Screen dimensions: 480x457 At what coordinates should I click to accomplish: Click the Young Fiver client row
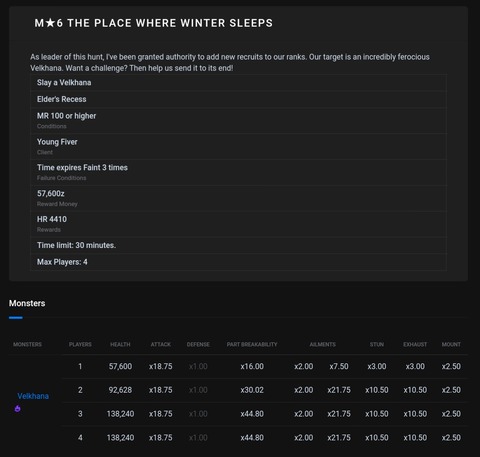[x=238, y=147]
